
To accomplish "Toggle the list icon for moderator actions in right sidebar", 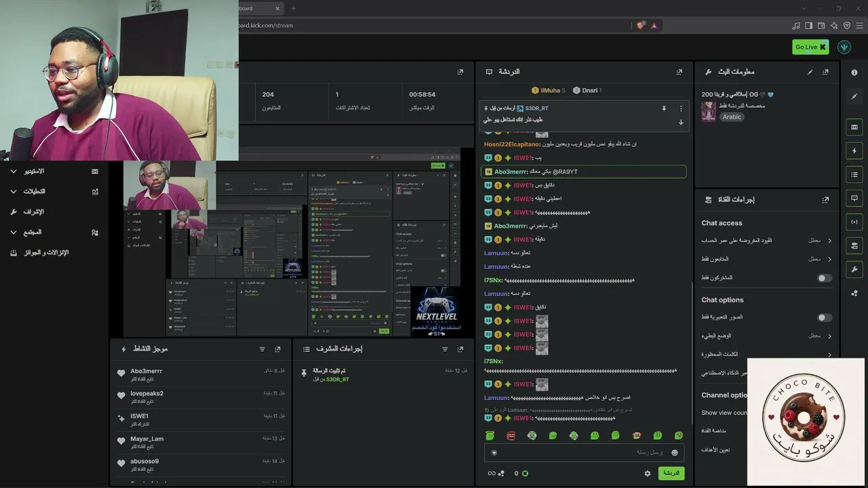I will pyautogui.click(x=854, y=174).
